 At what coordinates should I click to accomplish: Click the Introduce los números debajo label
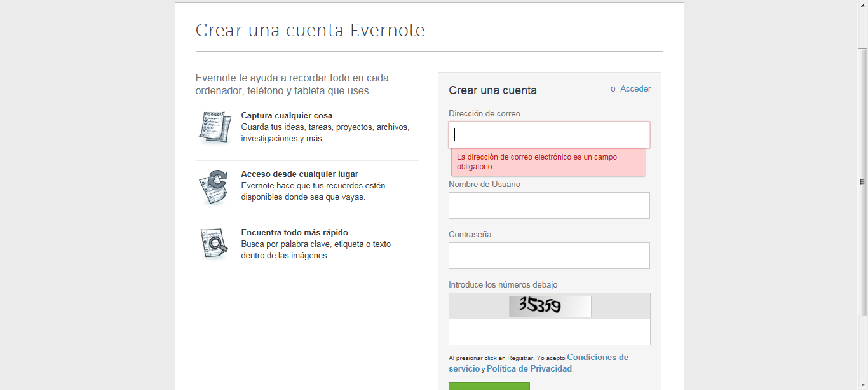click(503, 285)
